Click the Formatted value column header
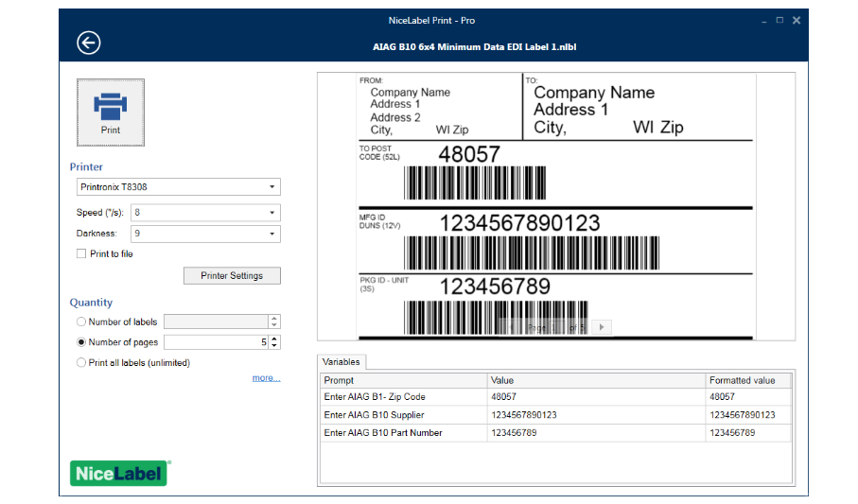 (x=748, y=380)
